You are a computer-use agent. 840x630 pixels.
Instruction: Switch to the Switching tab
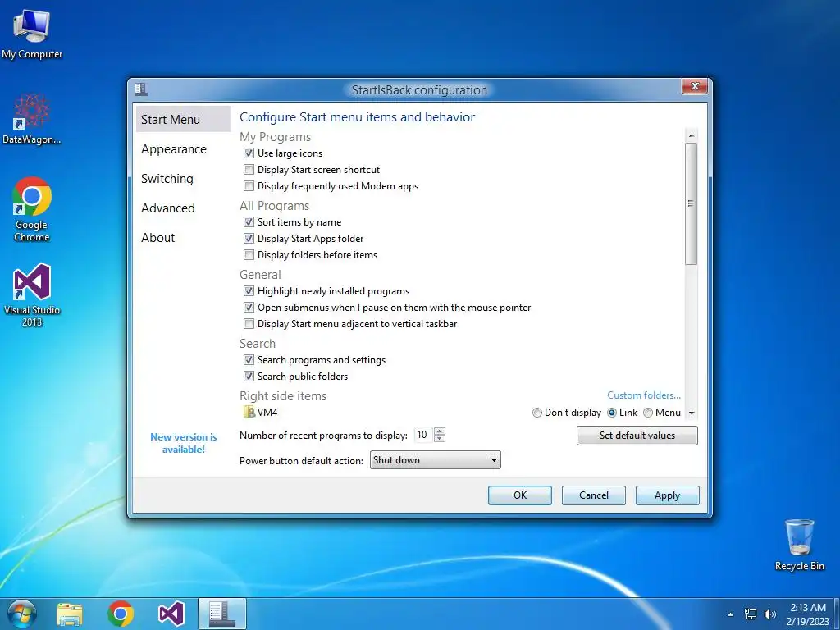[x=167, y=178]
